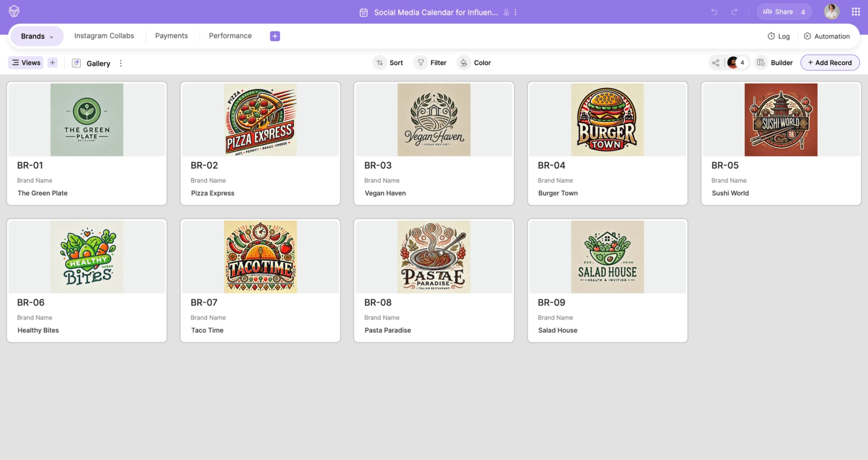Image resolution: width=868 pixels, height=460 pixels.
Task: Open the Pizza Express logo thumbnail
Action: pos(260,119)
